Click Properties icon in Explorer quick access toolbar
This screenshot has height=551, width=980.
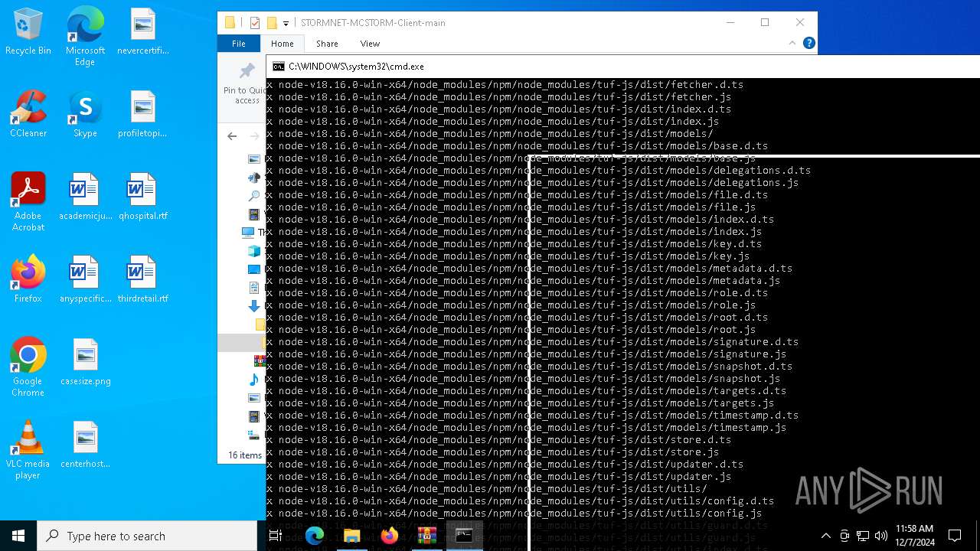(x=255, y=23)
